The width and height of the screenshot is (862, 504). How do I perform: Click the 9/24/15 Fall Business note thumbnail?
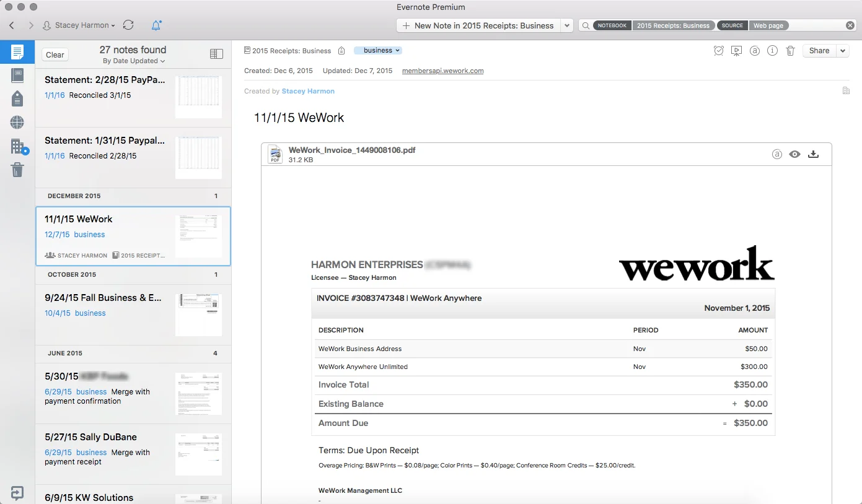tap(198, 315)
